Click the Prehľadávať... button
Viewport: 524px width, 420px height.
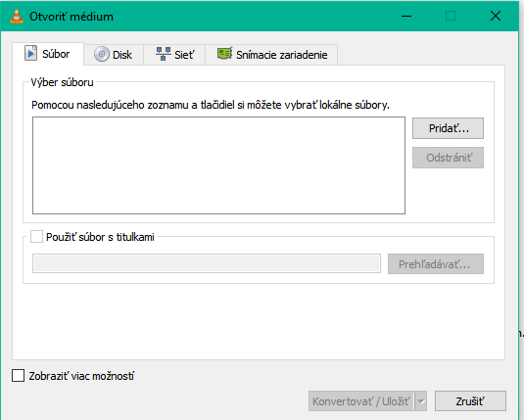pyautogui.click(x=436, y=264)
